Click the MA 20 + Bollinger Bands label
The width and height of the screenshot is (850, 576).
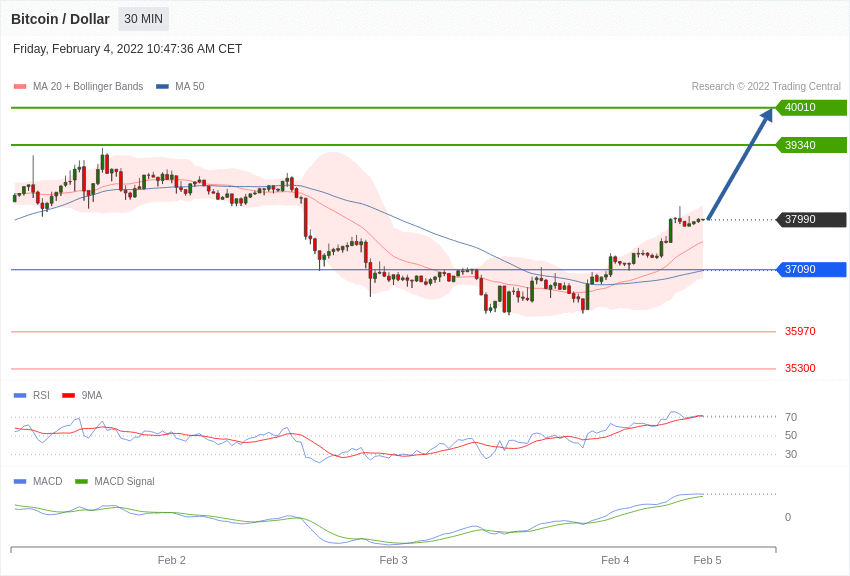click(x=88, y=86)
